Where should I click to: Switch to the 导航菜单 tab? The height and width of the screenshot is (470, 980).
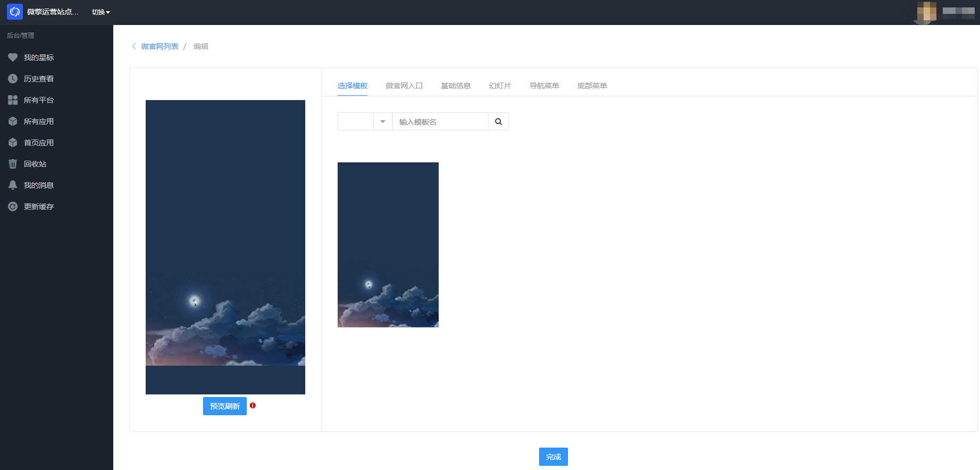click(x=544, y=86)
